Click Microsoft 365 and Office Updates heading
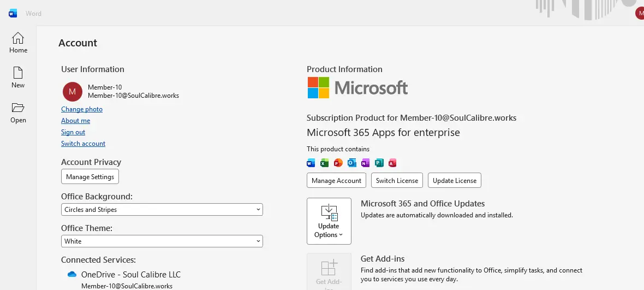This screenshot has width=644, height=290. (x=422, y=203)
